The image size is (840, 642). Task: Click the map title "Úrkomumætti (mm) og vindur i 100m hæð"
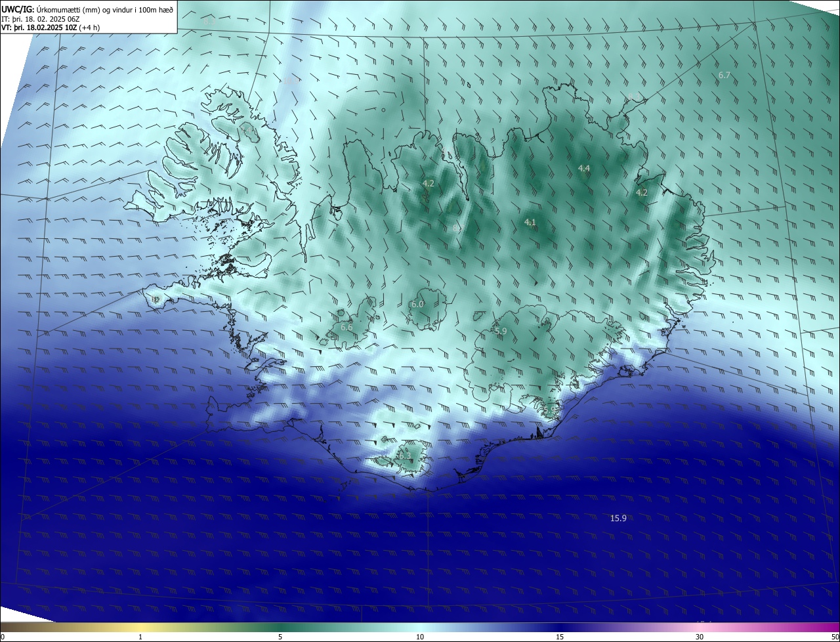(105, 9)
